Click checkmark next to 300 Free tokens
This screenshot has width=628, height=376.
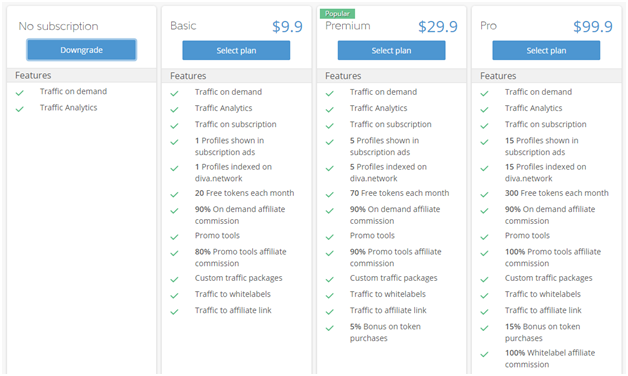tap(484, 195)
